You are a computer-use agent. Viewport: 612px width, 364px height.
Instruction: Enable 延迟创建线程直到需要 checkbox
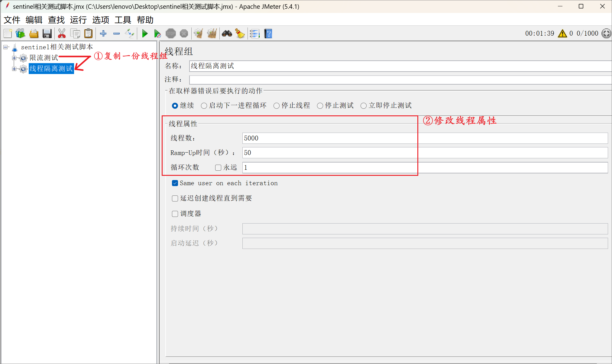point(175,198)
